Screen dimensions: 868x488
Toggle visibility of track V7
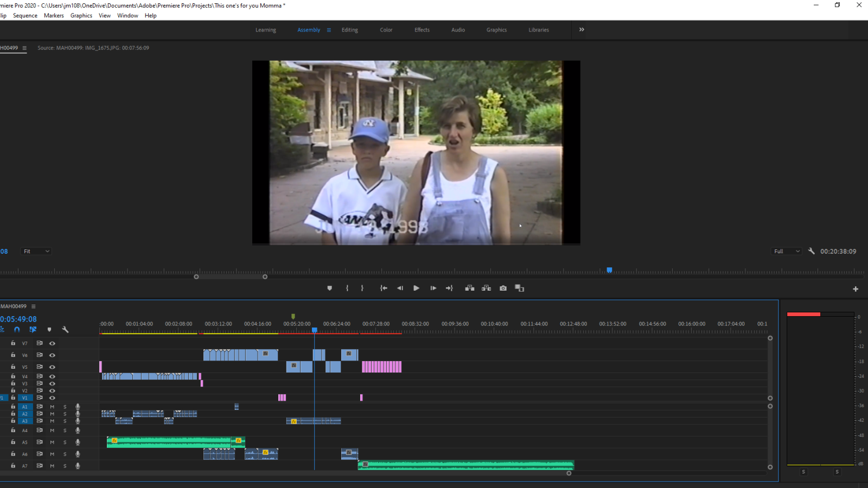coord(52,343)
